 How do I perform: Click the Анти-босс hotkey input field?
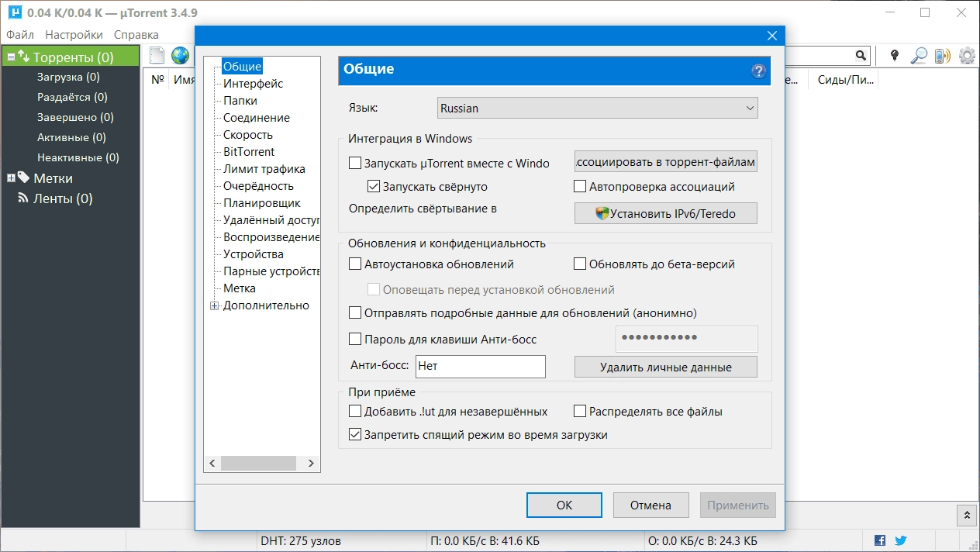pyautogui.click(x=481, y=367)
